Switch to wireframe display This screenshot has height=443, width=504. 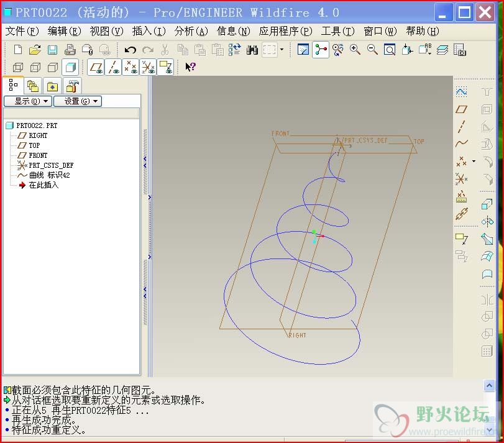point(18,68)
